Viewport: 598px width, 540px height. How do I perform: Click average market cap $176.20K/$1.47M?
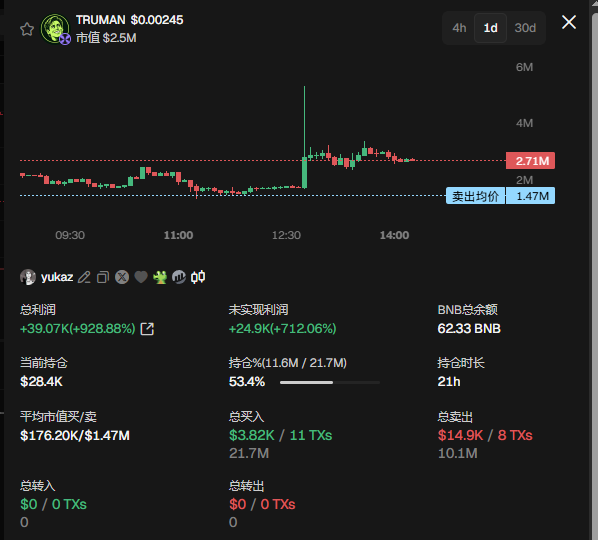click(x=75, y=436)
